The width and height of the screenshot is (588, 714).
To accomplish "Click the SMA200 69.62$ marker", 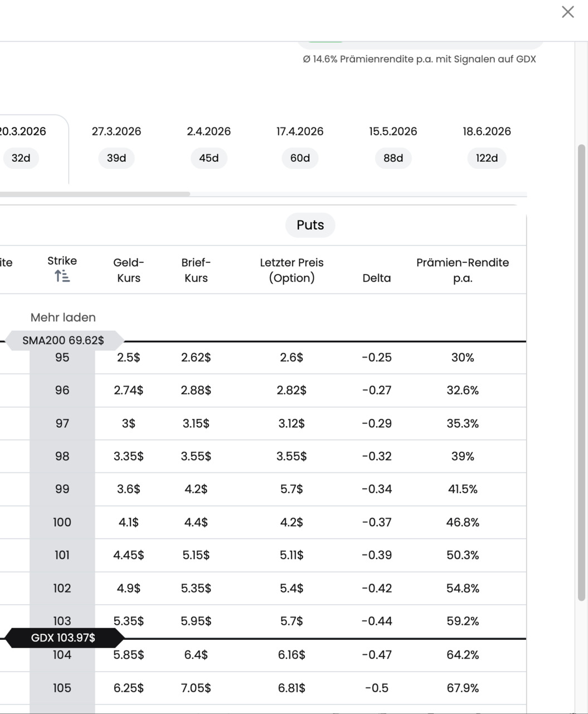I will click(x=64, y=340).
